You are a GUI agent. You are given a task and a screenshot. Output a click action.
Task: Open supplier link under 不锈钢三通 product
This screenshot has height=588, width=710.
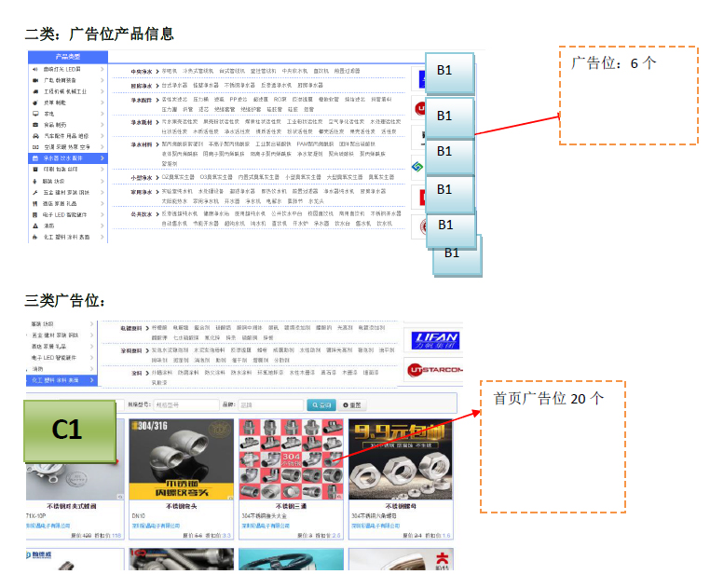pyautogui.click(x=266, y=526)
